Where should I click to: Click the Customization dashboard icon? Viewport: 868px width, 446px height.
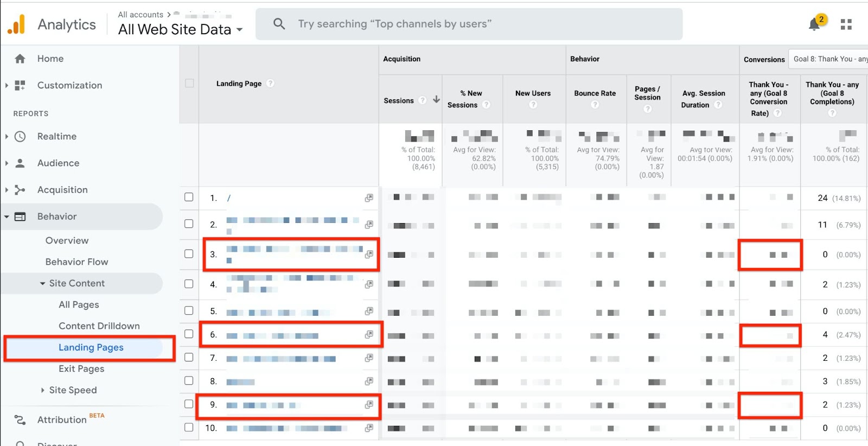20,85
